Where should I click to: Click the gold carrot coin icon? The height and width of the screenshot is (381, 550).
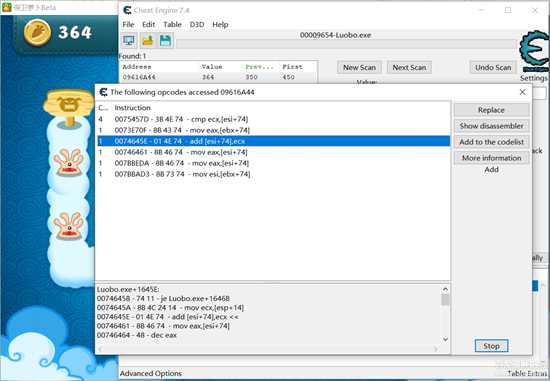[37, 33]
